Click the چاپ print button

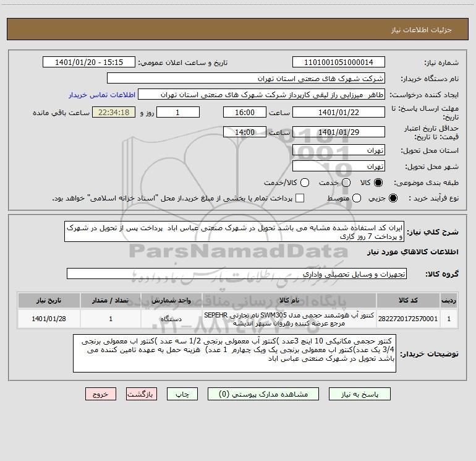pyautogui.click(x=182, y=394)
